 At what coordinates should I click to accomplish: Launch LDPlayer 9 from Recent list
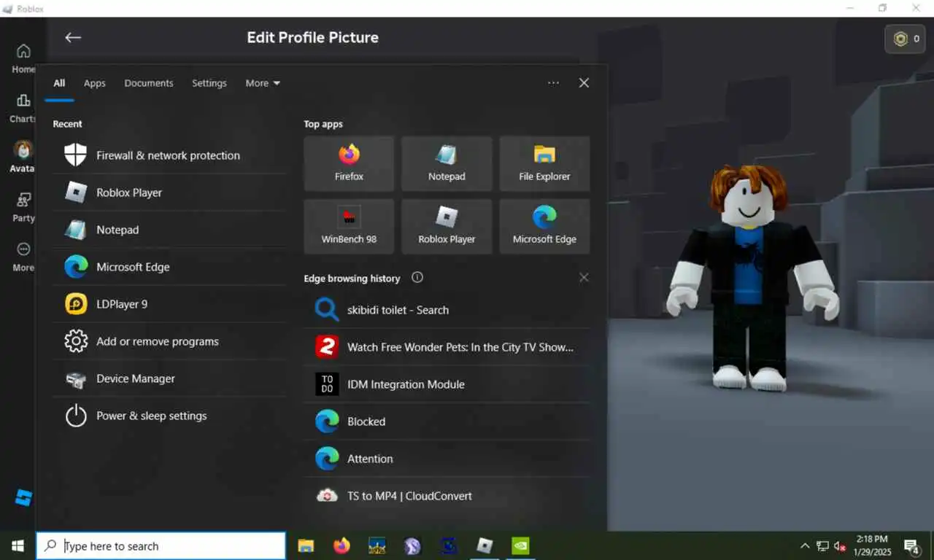169,304
